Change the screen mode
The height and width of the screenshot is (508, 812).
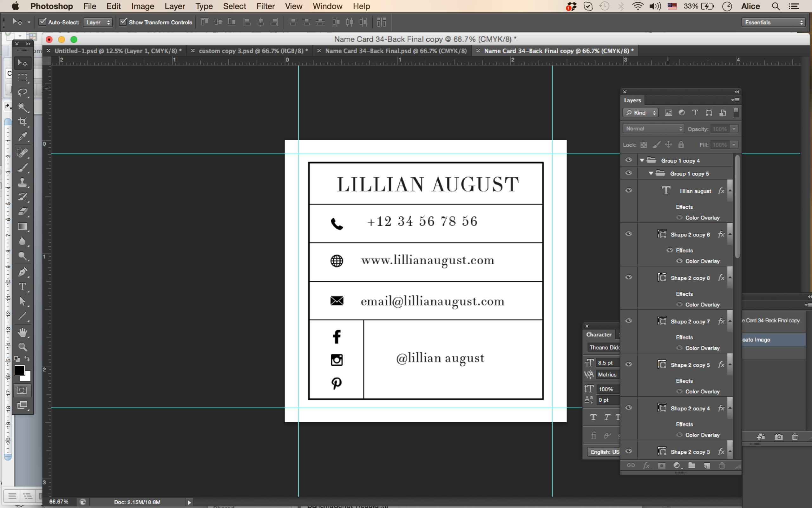coord(22,405)
